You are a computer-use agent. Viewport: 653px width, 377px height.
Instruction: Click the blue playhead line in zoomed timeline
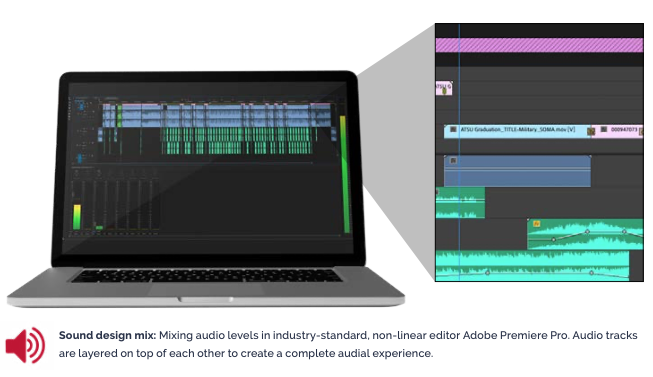click(x=459, y=152)
